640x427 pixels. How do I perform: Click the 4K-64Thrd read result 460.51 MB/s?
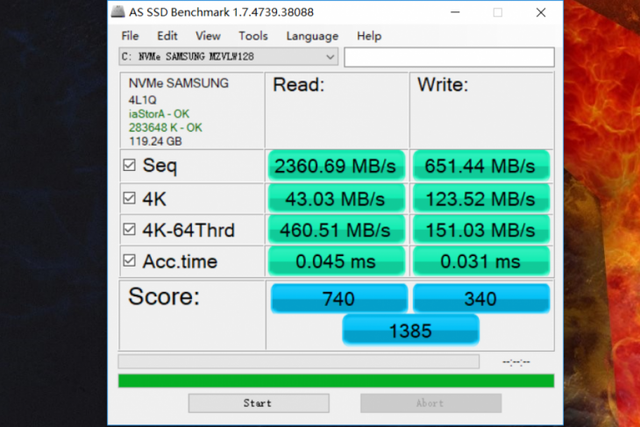tap(336, 230)
